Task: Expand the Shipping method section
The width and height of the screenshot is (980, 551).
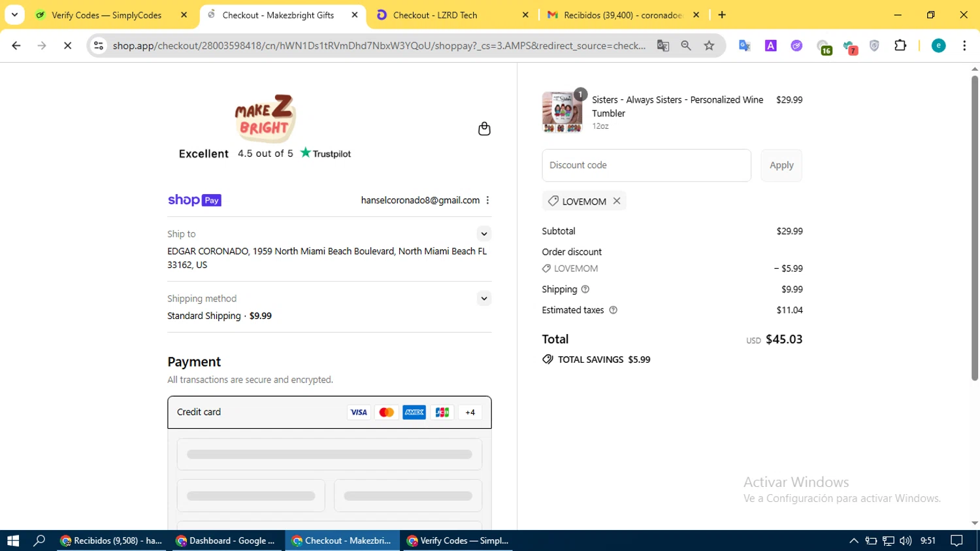Action: click(x=483, y=299)
